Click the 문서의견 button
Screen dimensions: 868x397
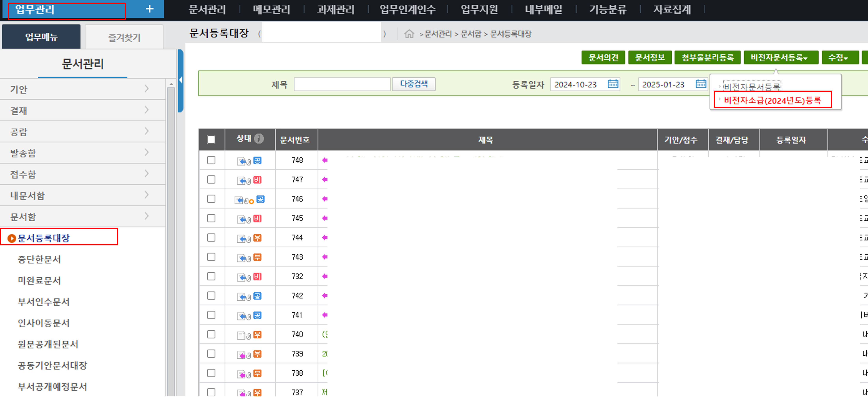[603, 58]
